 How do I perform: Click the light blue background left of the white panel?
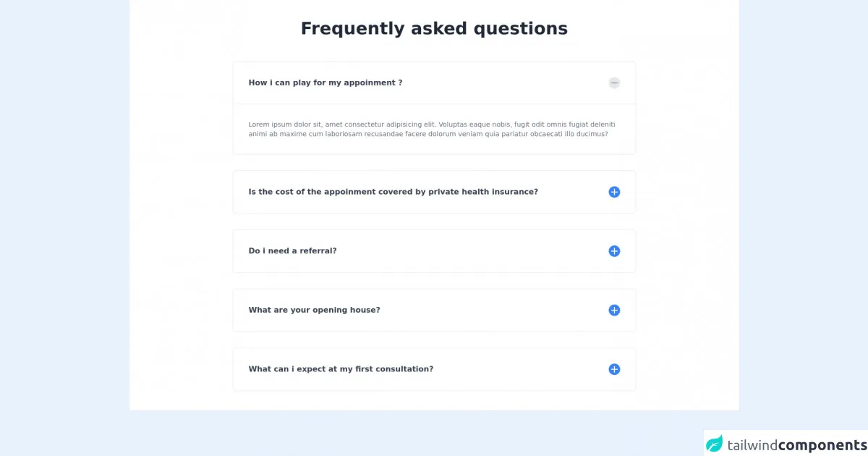point(65,217)
